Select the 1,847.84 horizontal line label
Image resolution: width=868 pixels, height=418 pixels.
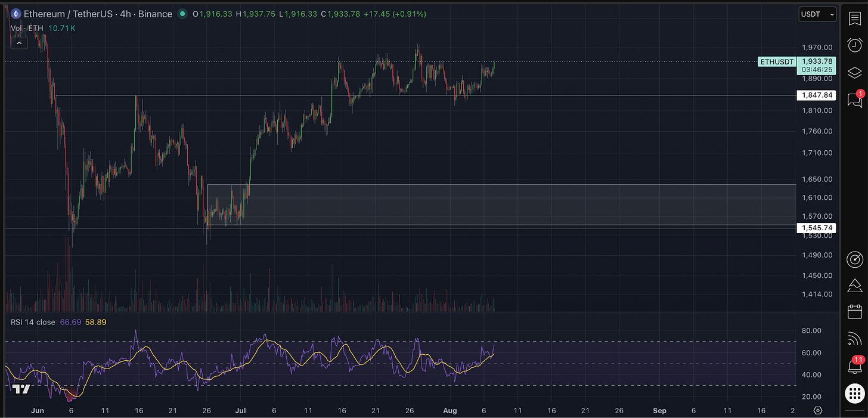(x=816, y=95)
